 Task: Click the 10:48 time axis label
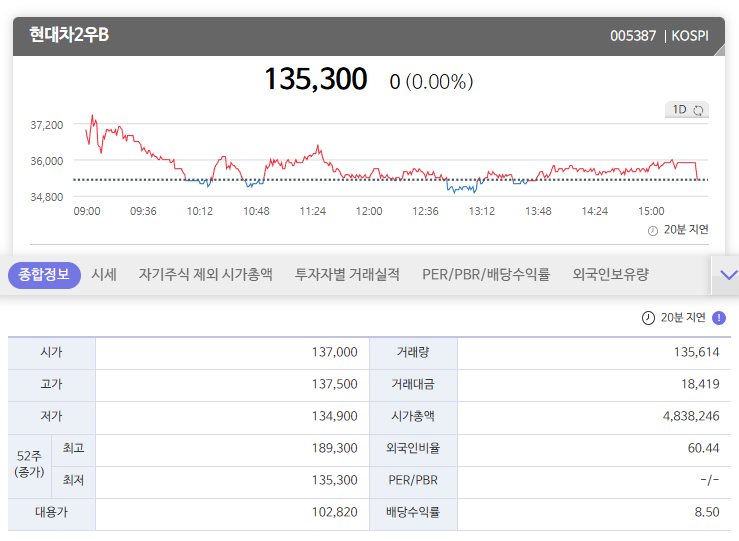pyautogui.click(x=256, y=211)
